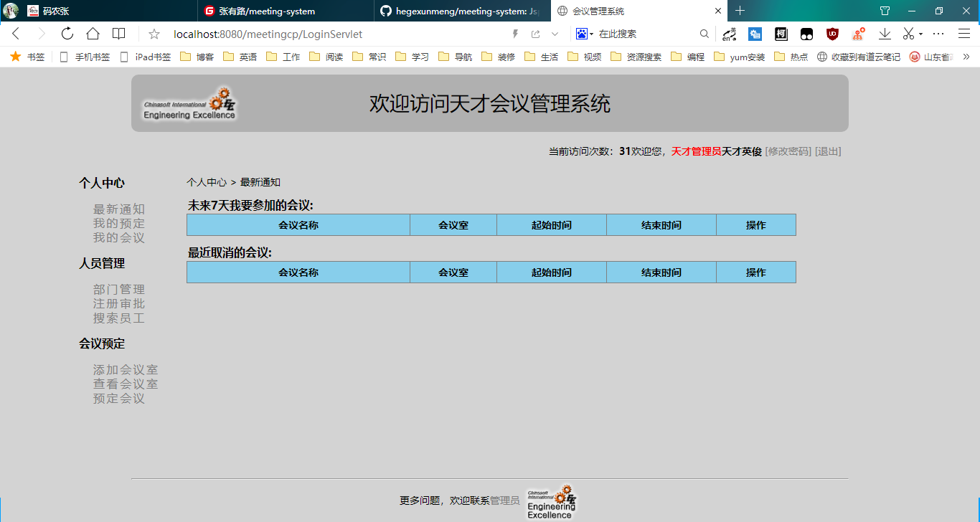Click inside the address bar
980x522 pixels.
coord(323,33)
